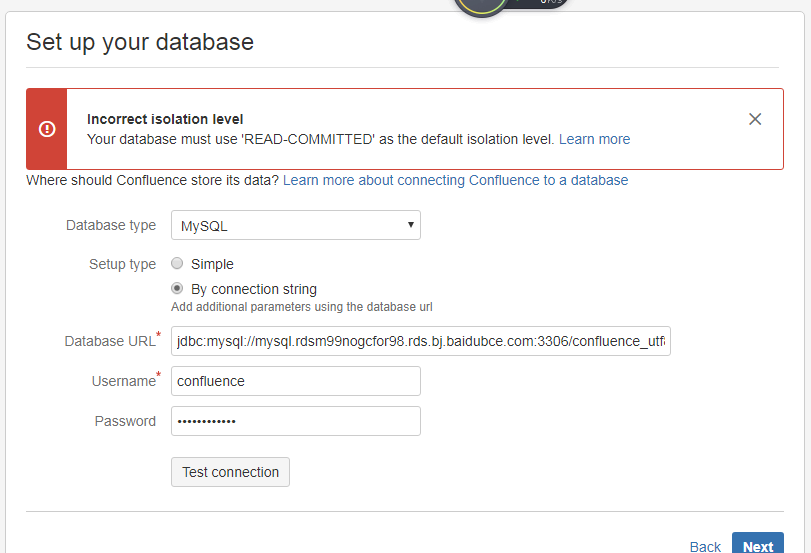811x553 pixels.
Task: Click the Password input field
Action: point(296,421)
